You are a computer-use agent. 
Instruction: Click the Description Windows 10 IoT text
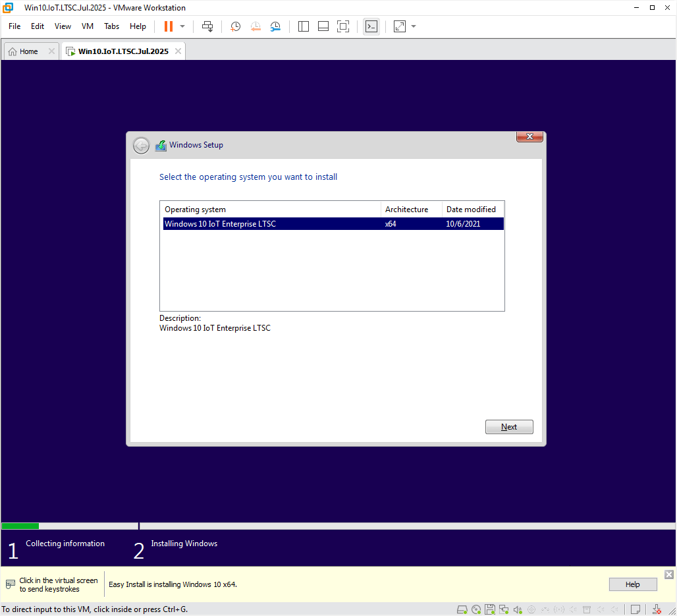click(x=215, y=328)
